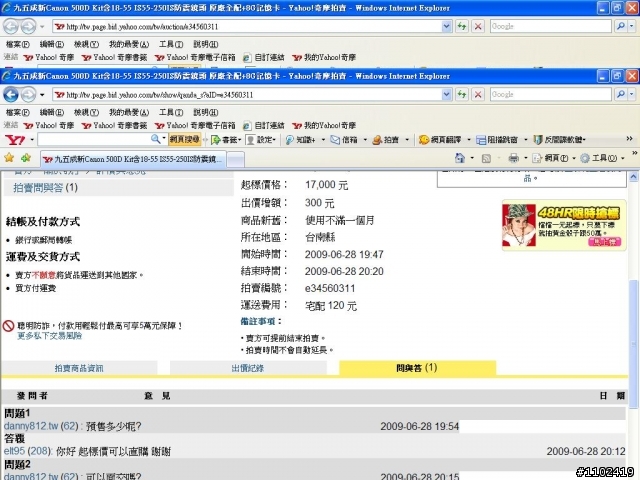Click the Yahoo toolbar magnifier search icon
Image resolution: width=640 pixels, height=480 pixels.
point(156,139)
